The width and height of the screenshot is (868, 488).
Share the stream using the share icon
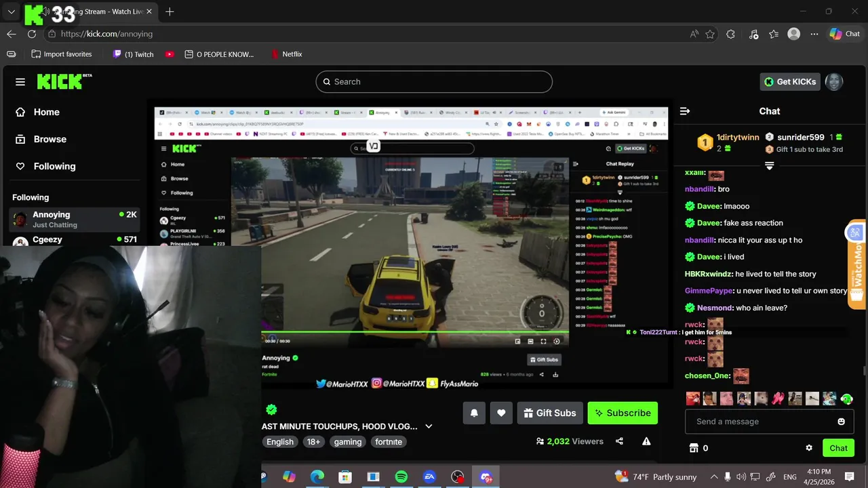coord(619,441)
